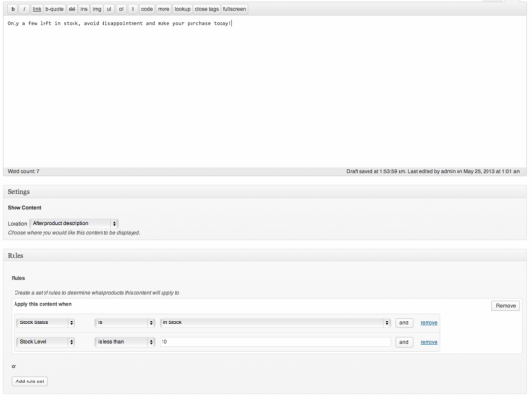Screen dimensions: 532x397
Task: Insert a link using the link button
Action: [x=37, y=9]
